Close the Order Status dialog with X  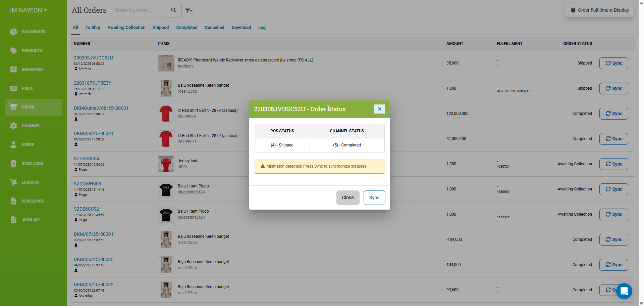click(x=379, y=109)
